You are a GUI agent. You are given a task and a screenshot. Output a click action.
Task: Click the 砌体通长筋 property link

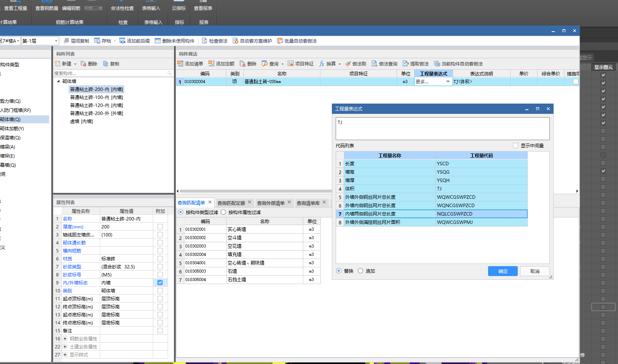74,243
